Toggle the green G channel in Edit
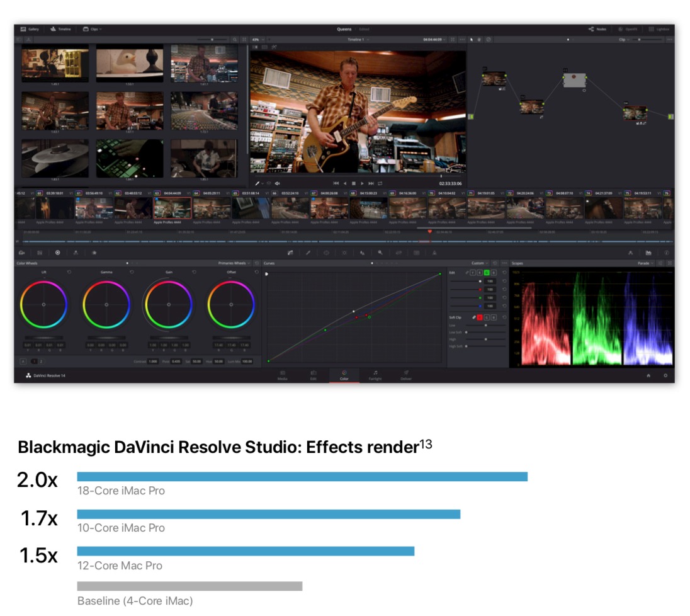Image resolution: width=690 pixels, height=616 pixels. 487,272
